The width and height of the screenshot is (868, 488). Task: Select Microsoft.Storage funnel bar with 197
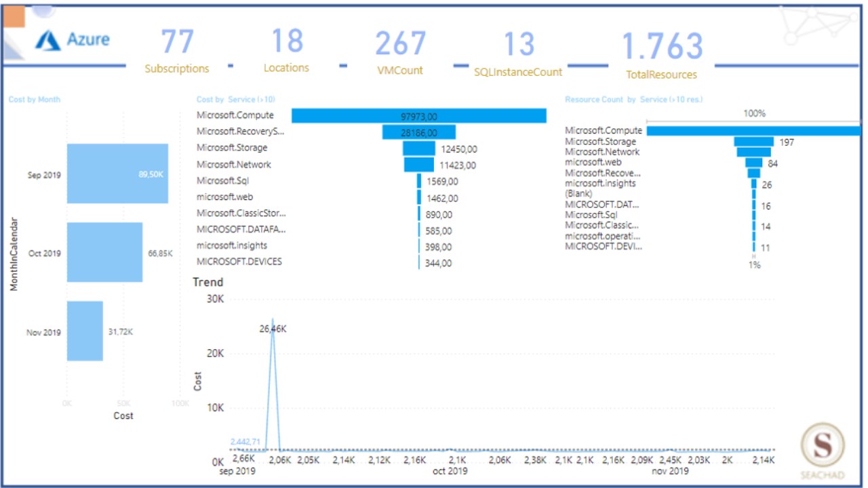pos(753,142)
